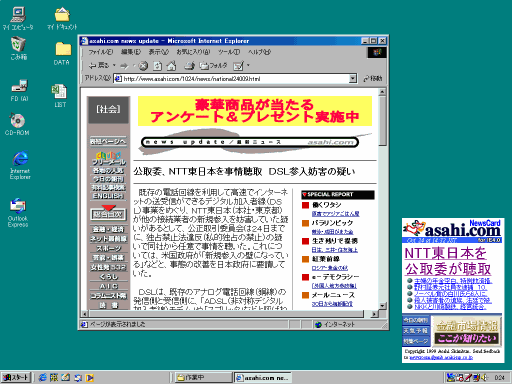Viewport: 512px width, 384px height.
Task: Click the vertical scrollbar up arrow
Action: pos(383,92)
